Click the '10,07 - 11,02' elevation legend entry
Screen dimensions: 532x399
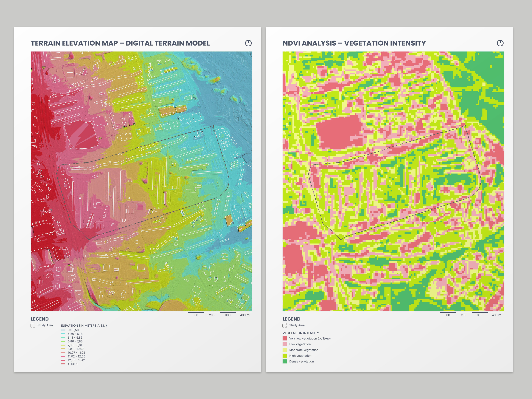pos(76,353)
